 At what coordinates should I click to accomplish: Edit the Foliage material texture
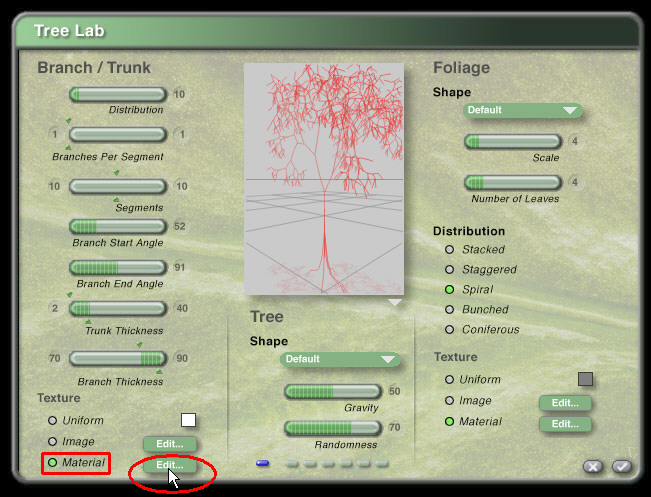(565, 424)
